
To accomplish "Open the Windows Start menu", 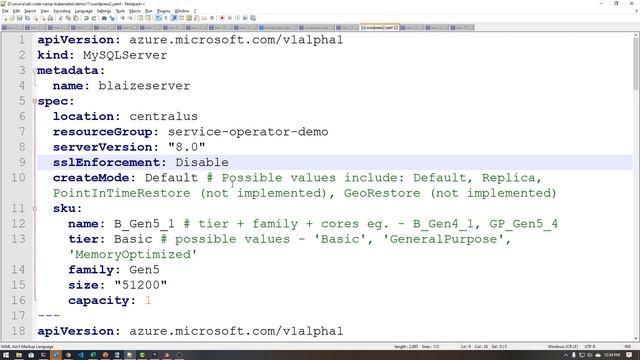I will [x=6, y=355].
